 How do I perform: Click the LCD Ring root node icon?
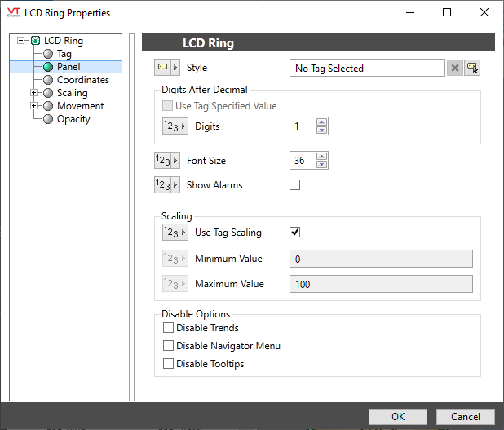35,41
